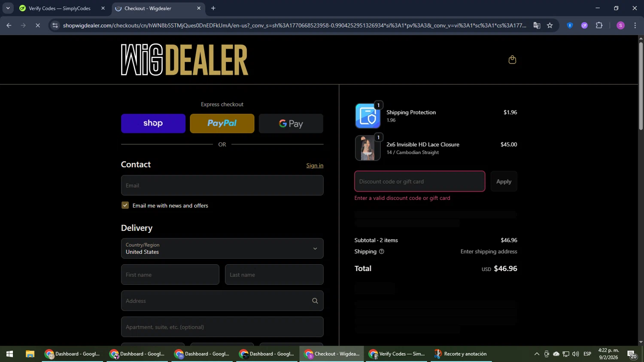Open site information icon in address bar
The width and height of the screenshot is (644, 362).
pos(55,25)
